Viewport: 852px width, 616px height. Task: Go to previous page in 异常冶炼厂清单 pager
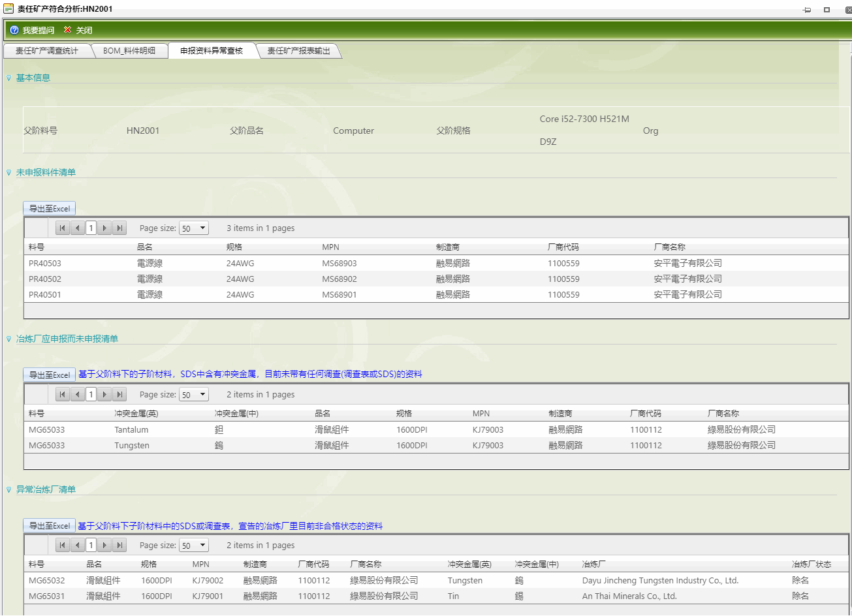coord(77,545)
